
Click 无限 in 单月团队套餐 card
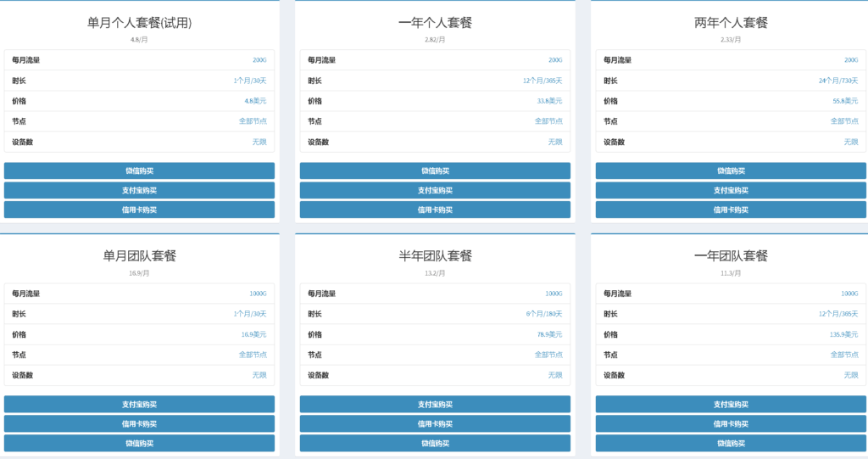259,375
